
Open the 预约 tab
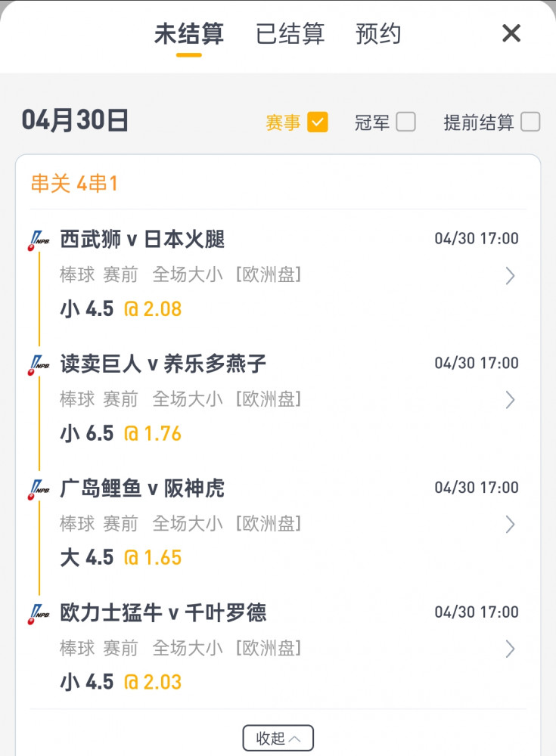tap(378, 34)
